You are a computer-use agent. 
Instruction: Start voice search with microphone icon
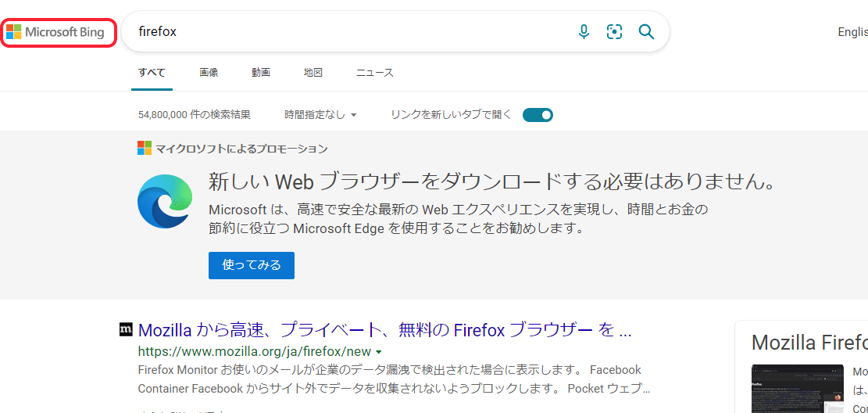pos(584,32)
